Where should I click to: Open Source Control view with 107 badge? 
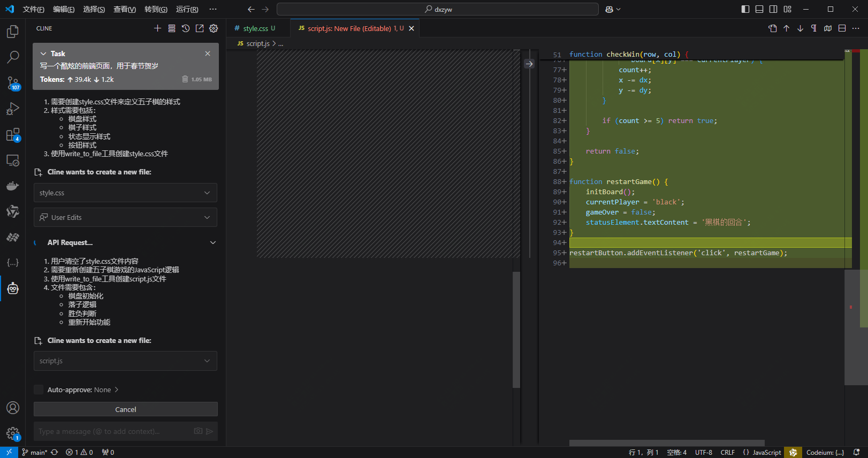click(x=13, y=83)
